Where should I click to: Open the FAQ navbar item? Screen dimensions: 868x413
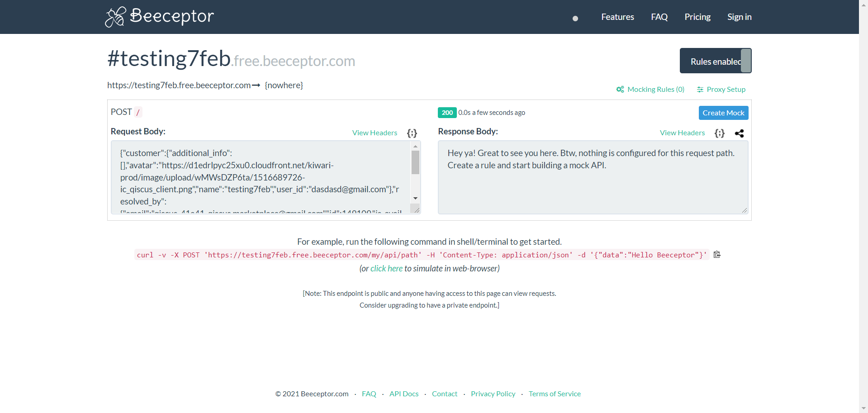(x=659, y=17)
